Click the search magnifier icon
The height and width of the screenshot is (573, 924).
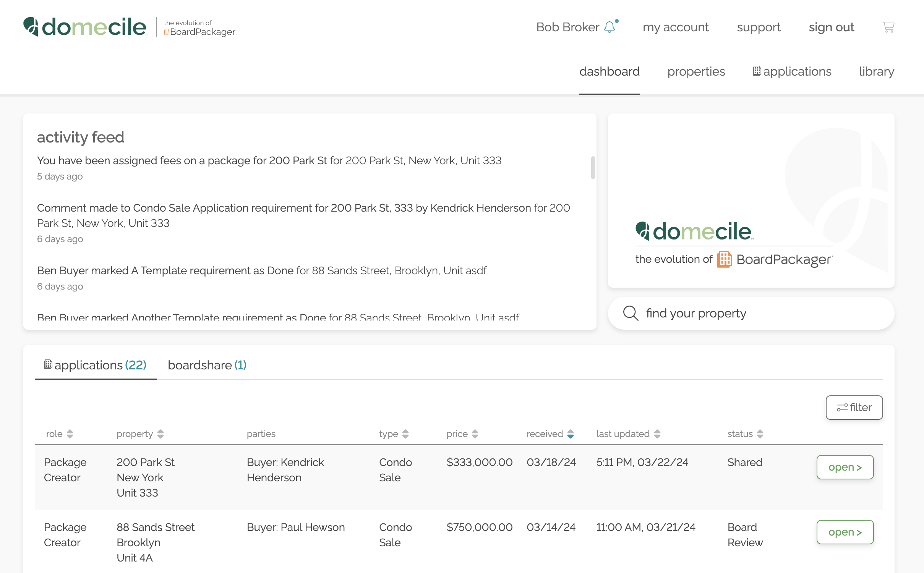click(631, 313)
